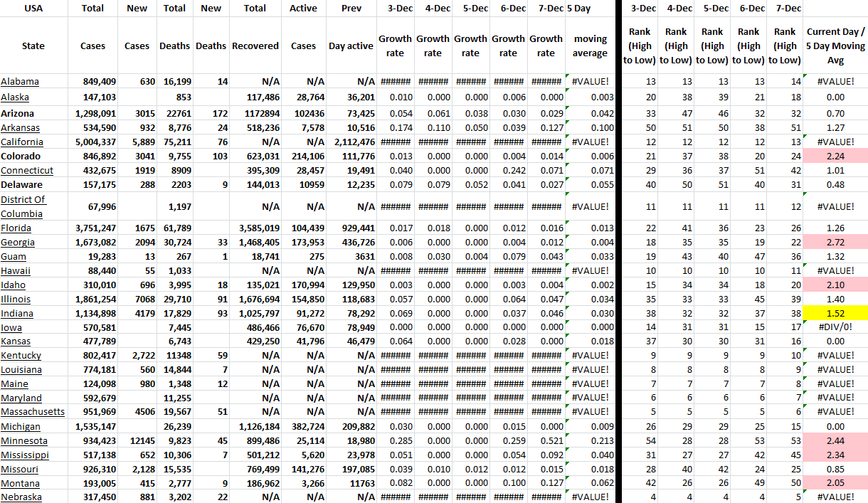Select California's total cases cell 5,004,337
Viewport: 868px width, 503px height.
click(92, 142)
